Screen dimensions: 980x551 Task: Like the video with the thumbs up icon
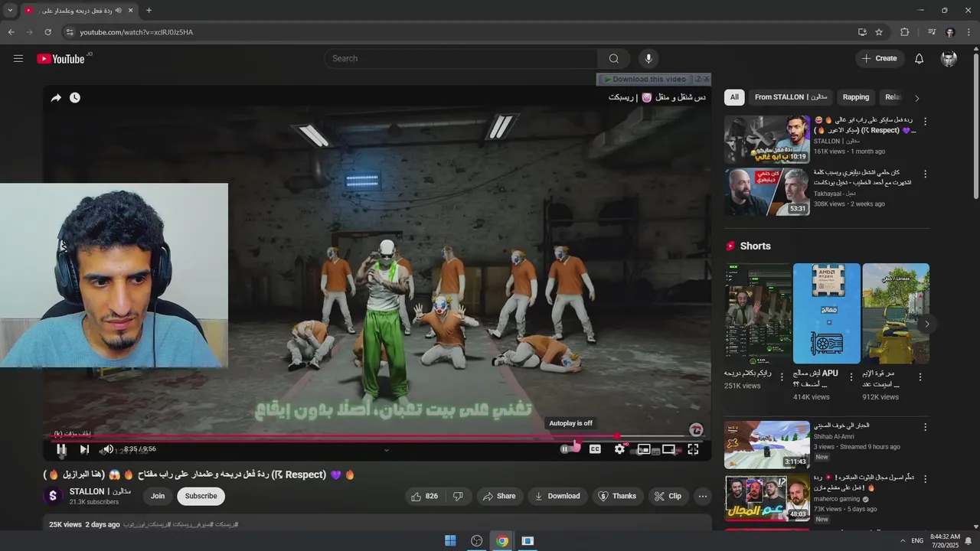click(x=424, y=496)
